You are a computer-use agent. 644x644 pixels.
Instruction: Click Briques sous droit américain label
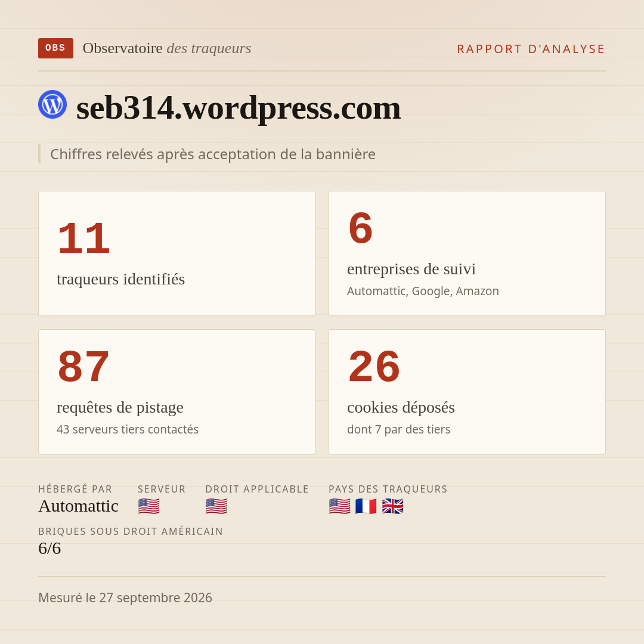[131, 531]
